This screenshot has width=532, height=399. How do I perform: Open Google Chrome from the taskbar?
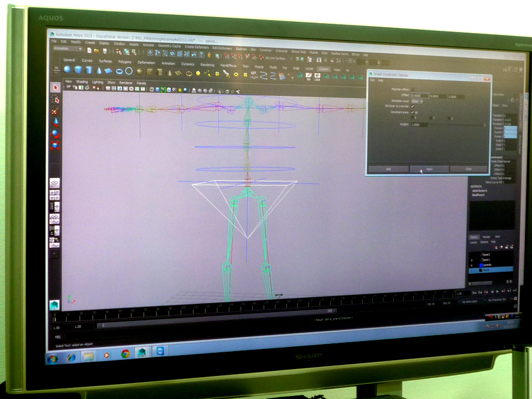coord(125,354)
